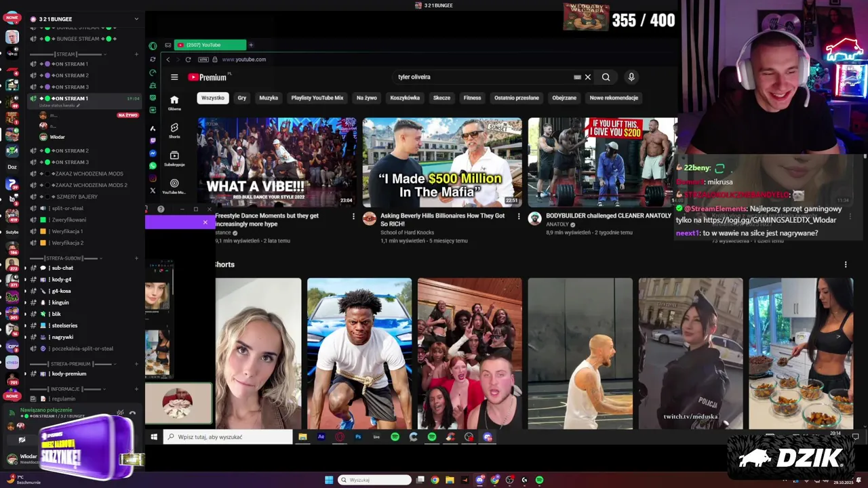Open the Freestyle Dance Moments video thumbnail
This screenshot has width=868, height=488.
pyautogui.click(x=277, y=162)
